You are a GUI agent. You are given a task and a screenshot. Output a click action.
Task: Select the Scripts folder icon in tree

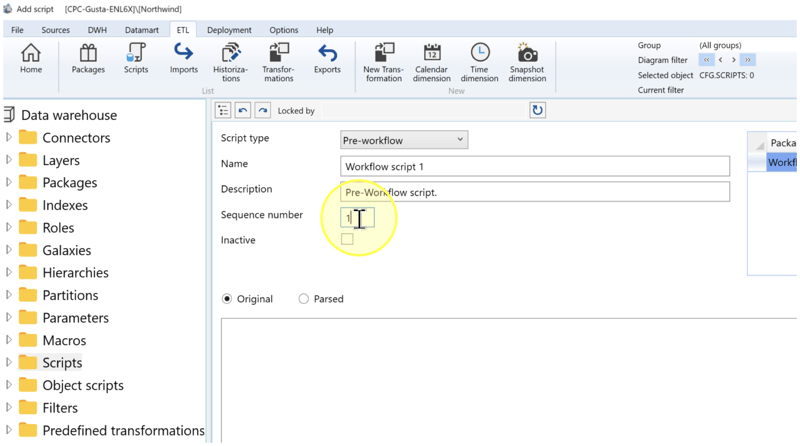(28, 362)
